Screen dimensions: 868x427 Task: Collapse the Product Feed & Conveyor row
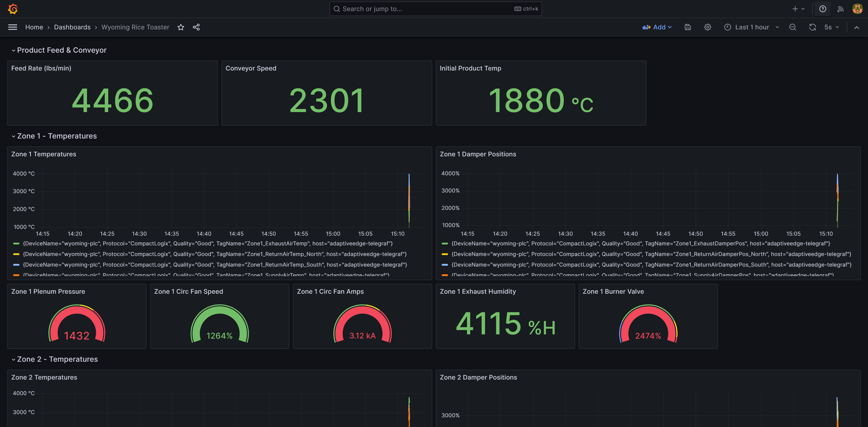click(61, 50)
